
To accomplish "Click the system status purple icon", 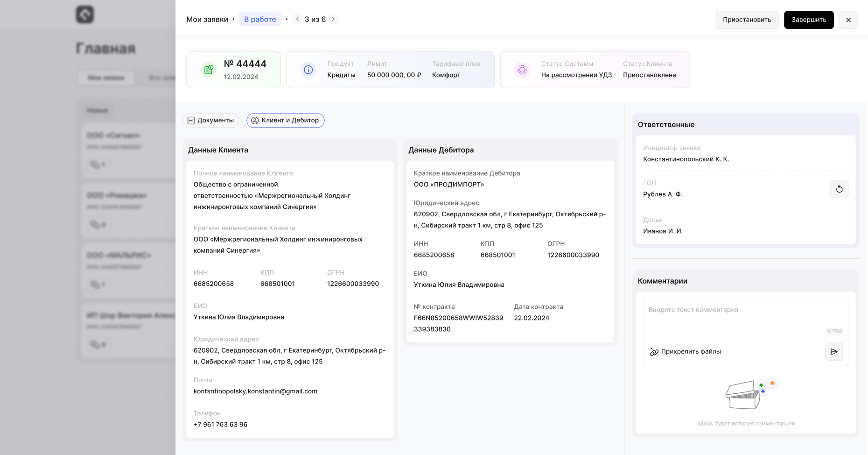I will click(x=522, y=70).
